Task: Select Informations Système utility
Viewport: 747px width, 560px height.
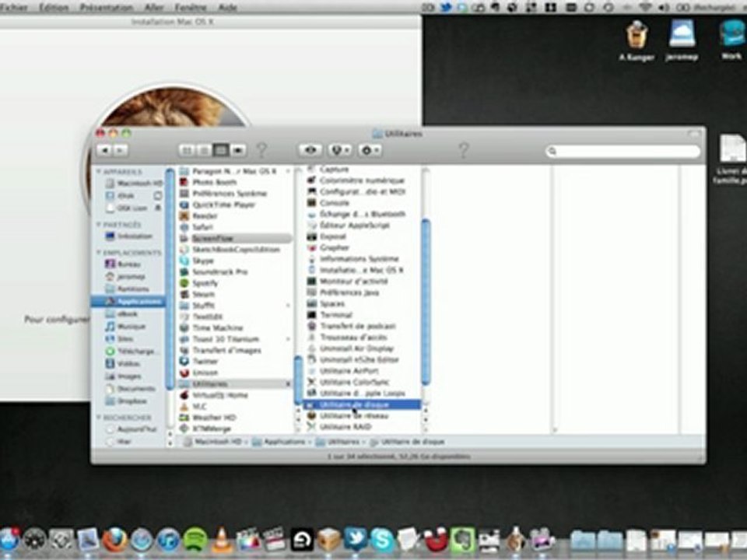Action: pos(359,259)
